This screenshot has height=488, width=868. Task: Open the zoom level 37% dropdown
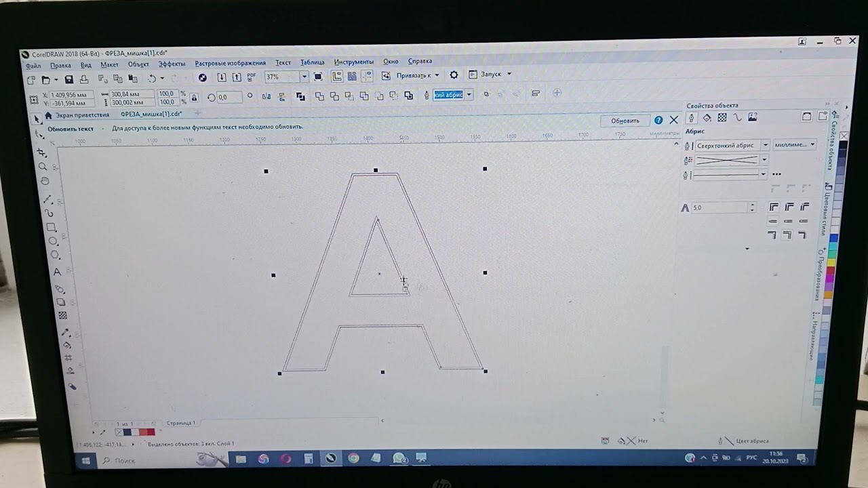pyautogui.click(x=304, y=77)
